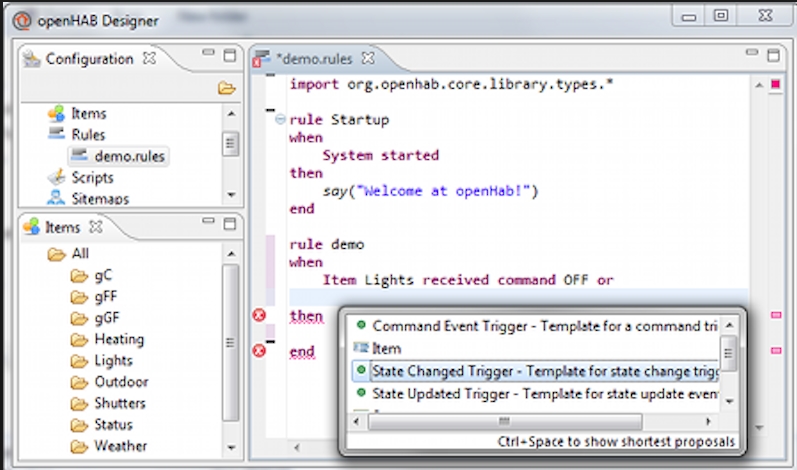Click red error indicator in overview ruler
Screen dimensions: 797x470
click(776, 84)
